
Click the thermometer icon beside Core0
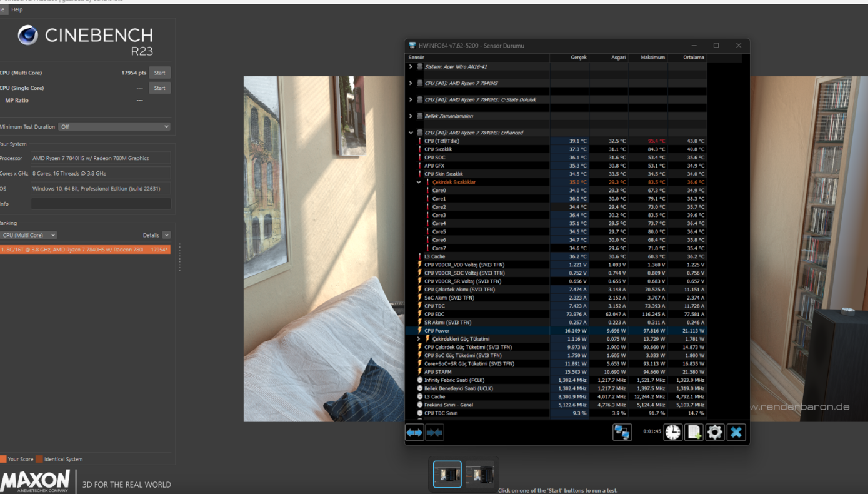click(428, 191)
